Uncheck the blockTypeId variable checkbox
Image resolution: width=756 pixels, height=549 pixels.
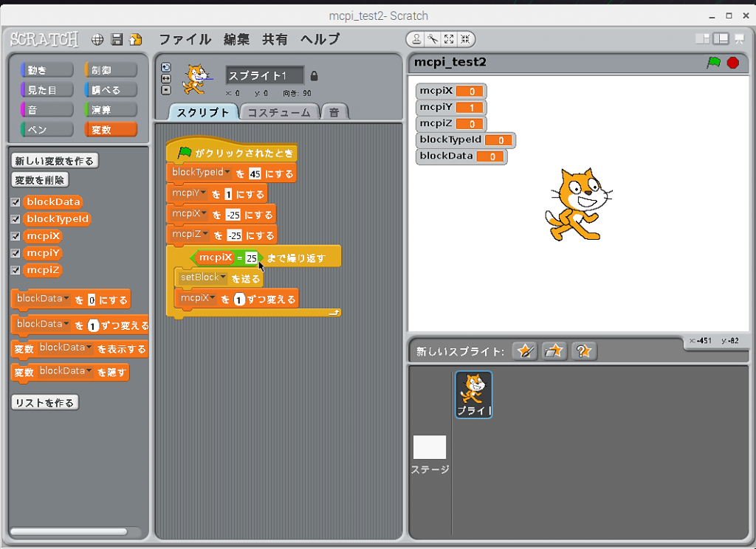pyautogui.click(x=16, y=219)
